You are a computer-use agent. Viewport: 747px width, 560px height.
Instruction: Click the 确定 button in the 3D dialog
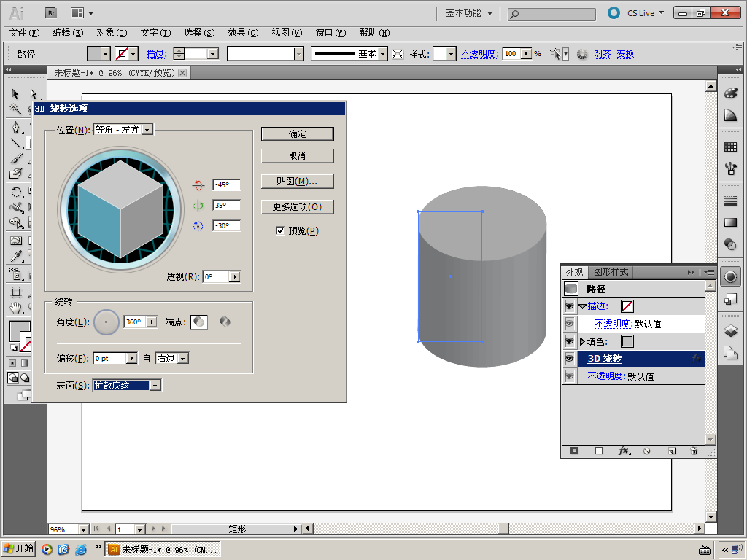297,134
